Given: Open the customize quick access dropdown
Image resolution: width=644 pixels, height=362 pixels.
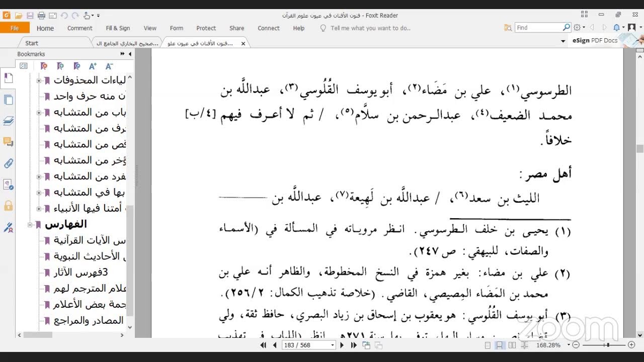Looking at the screenshot, I should 98,16.
